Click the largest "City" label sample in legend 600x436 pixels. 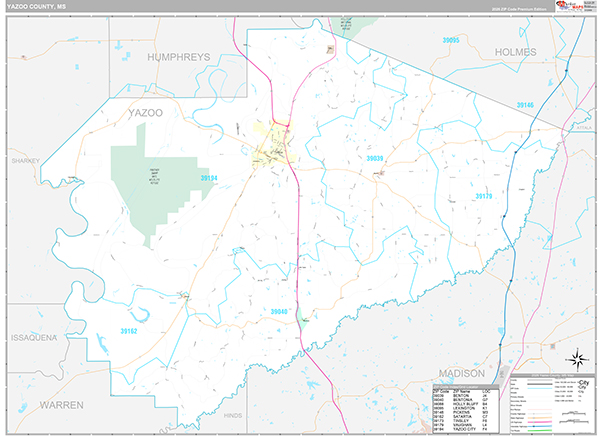click(x=584, y=382)
